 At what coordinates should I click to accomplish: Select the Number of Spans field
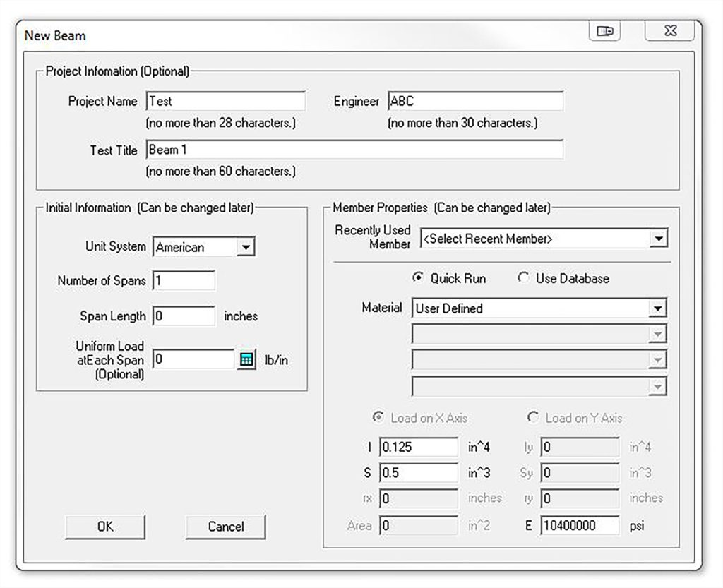point(184,280)
